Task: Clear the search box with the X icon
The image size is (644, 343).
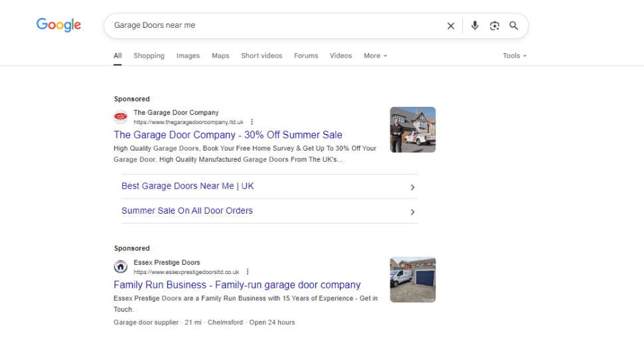Action: pos(451,26)
